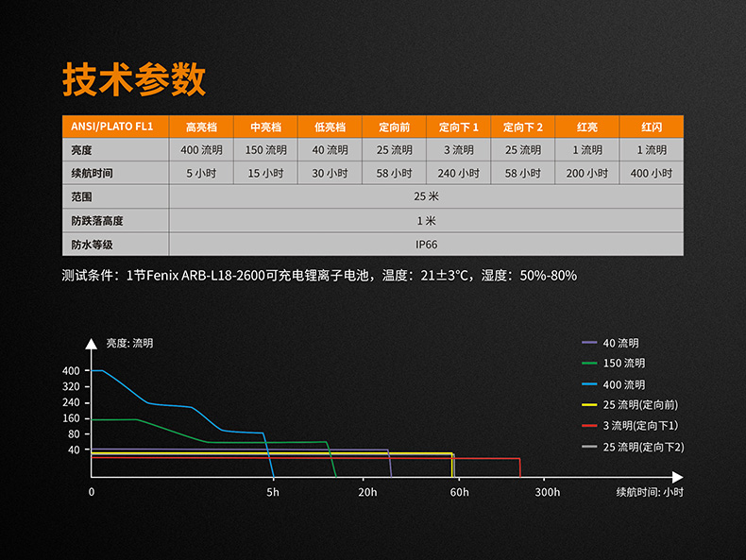The height and width of the screenshot is (560, 746).
Task: Click the purple 40 流明 legend swatch
Action: tap(590, 343)
